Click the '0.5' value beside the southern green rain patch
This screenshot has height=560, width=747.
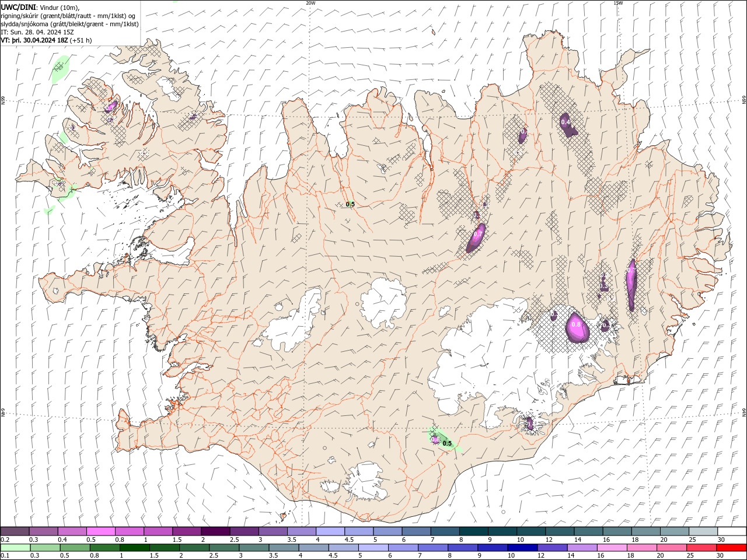click(447, 444)
